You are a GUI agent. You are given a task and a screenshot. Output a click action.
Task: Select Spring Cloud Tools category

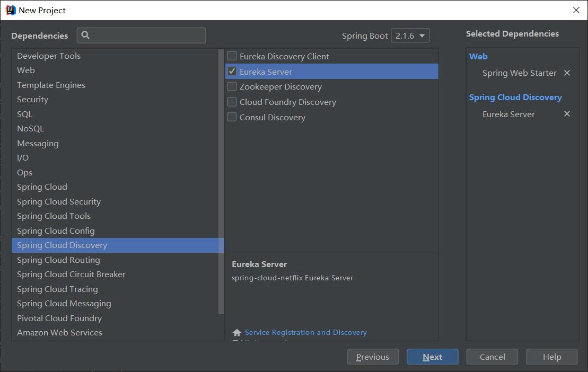click(115, 216)
